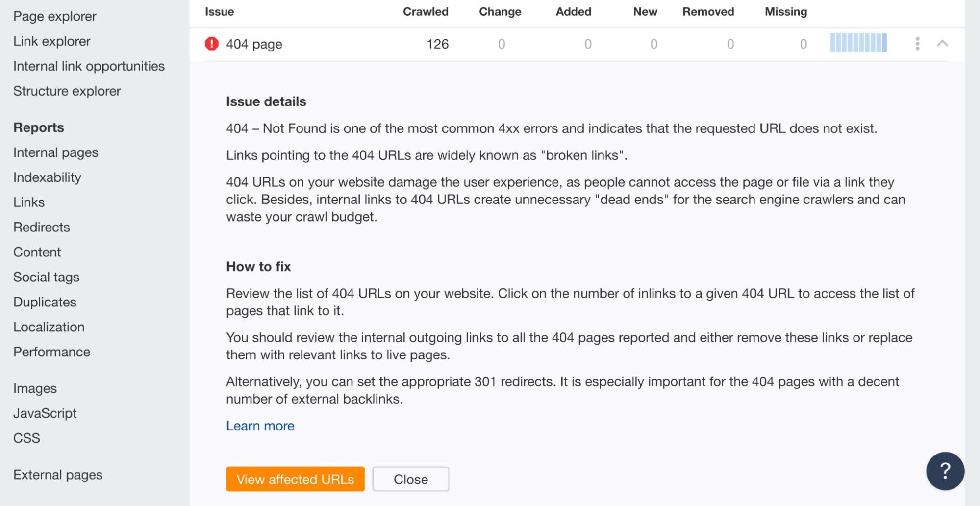Open the Internal link opportunities tool
The width and height of the screenshot is (980, 506).
pos(89,66)
